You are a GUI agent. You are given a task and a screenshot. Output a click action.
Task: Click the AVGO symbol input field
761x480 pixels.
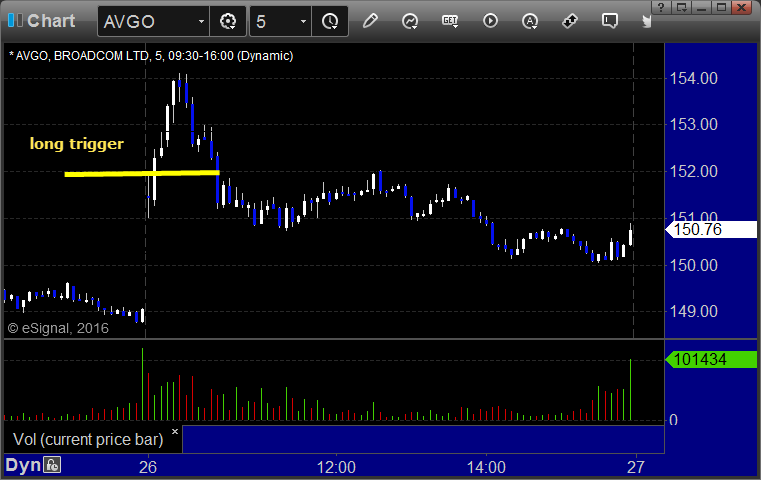146,22
